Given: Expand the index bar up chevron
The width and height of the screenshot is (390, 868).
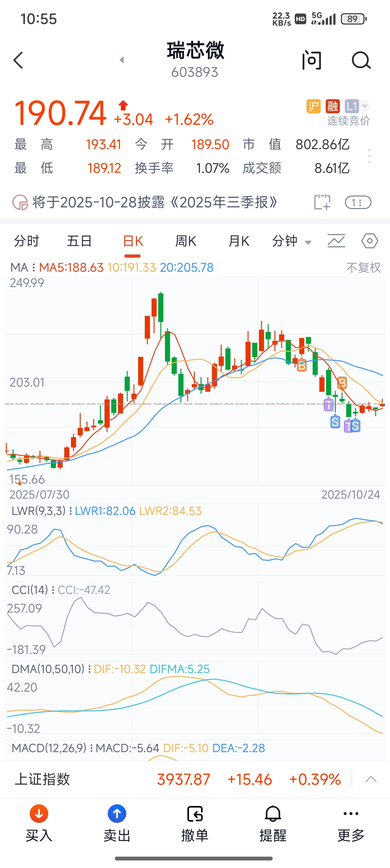Looking at the screenshot, I should click(371, 779).
